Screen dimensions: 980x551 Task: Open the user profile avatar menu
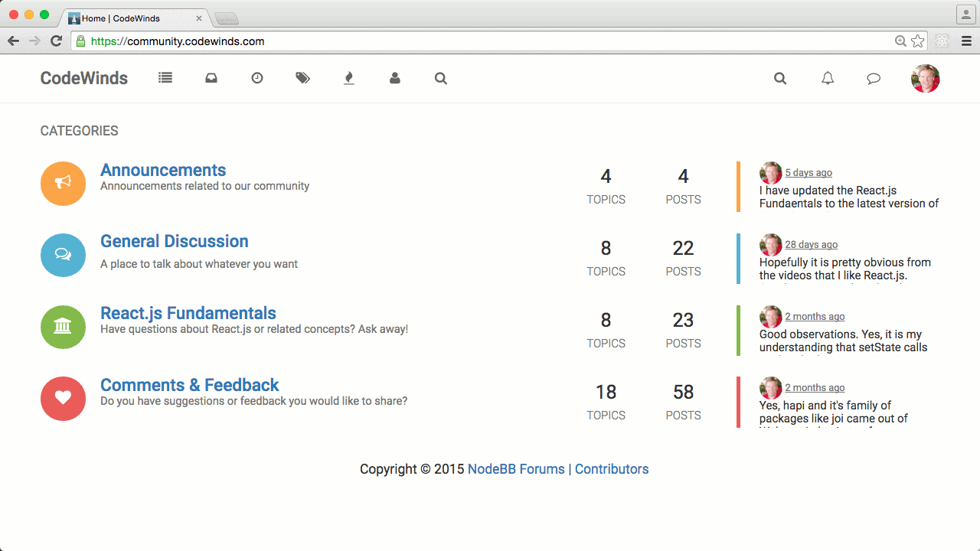click(926, 78)
